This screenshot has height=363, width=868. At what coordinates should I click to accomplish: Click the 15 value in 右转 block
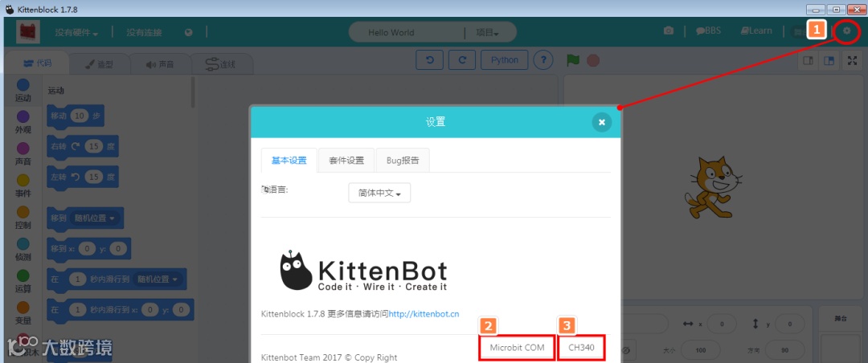click(95, 146)
